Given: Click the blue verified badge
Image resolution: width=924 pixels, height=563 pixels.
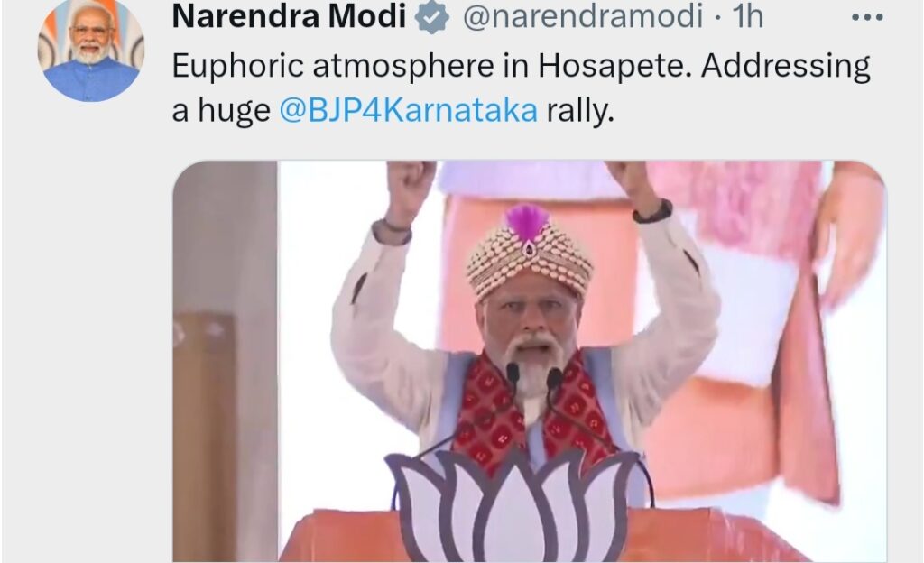Looking at the screenshot, I should pos(432,16).
